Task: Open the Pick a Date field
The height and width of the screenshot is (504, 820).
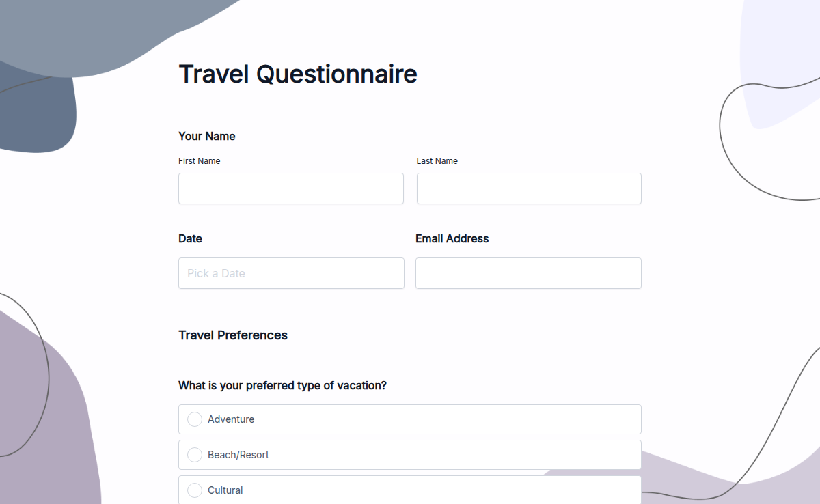Action: point(290,273)
